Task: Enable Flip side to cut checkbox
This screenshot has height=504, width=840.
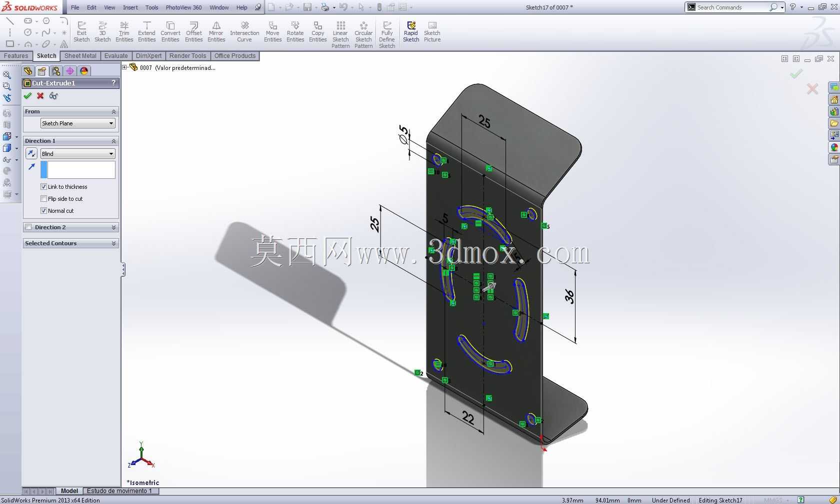Action: pyautogui.click(x=43, y=199)
